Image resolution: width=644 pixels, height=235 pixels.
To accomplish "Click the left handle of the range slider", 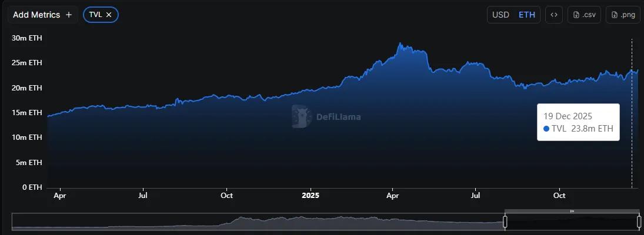I will click(505, 221).
